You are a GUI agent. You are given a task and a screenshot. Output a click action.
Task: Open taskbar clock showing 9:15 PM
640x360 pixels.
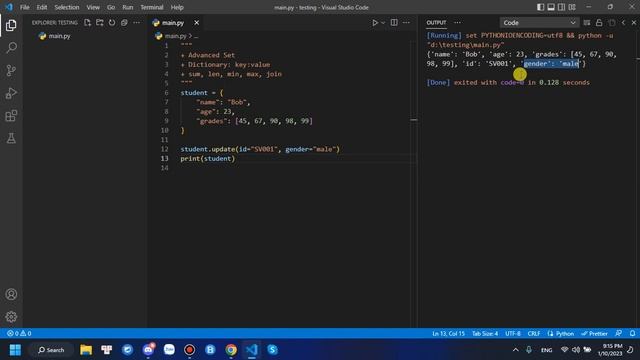tap(611, 350)
